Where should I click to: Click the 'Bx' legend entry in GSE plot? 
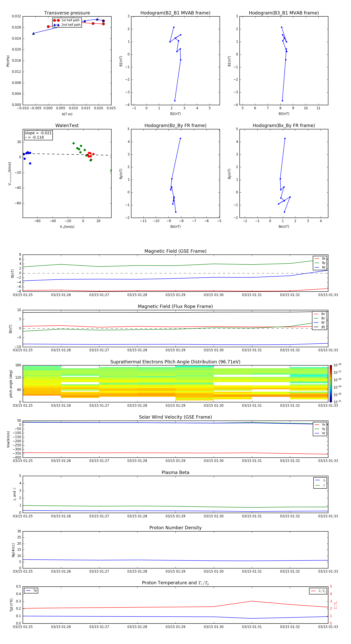tap(320, 259)
